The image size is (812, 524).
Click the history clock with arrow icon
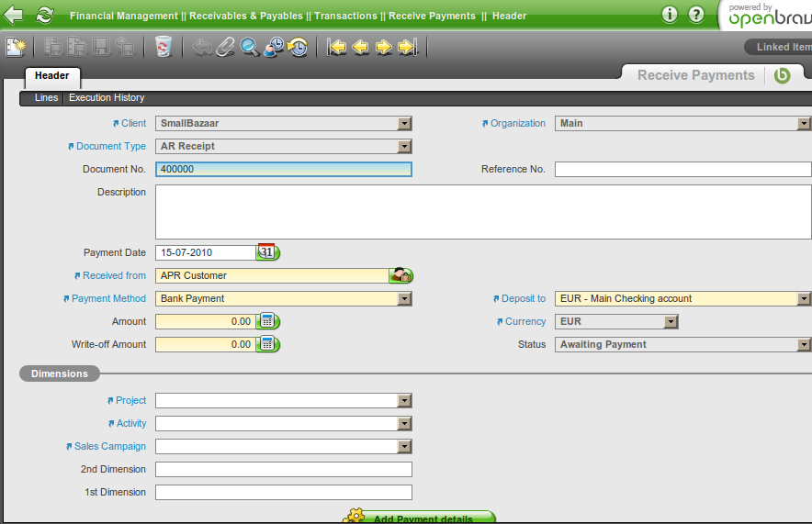click(x=298, y=47)
